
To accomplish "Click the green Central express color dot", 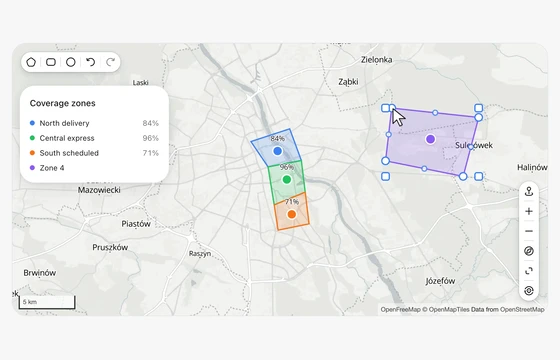I will [x=32, y=138].
